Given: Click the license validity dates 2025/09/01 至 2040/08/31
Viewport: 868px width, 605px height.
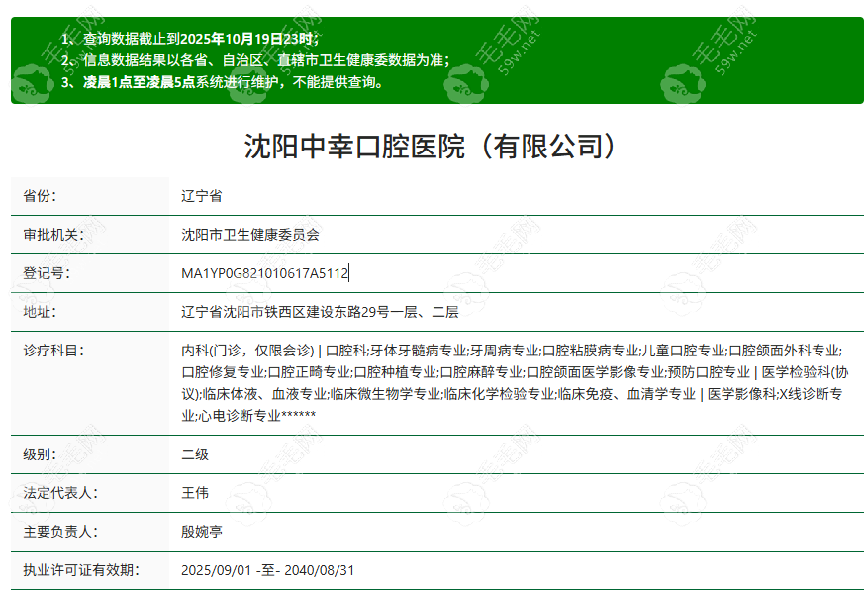Looking at the screenshot, I should point(267,570).
